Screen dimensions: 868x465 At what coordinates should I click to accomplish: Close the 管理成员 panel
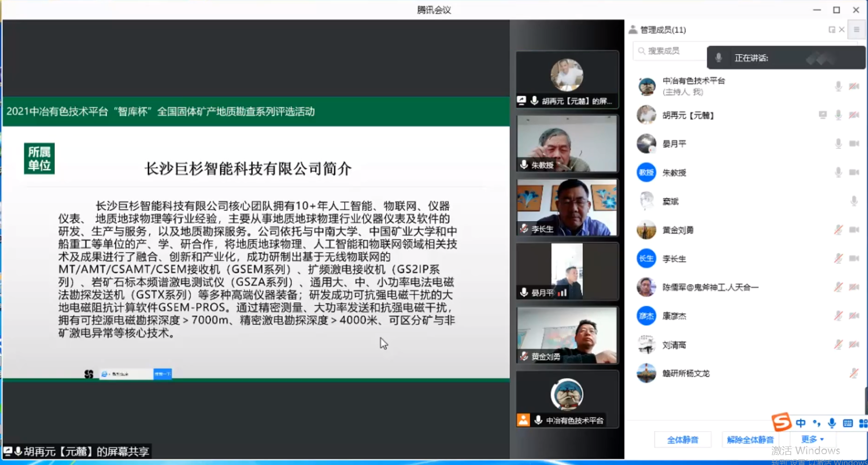coord(841,30)
